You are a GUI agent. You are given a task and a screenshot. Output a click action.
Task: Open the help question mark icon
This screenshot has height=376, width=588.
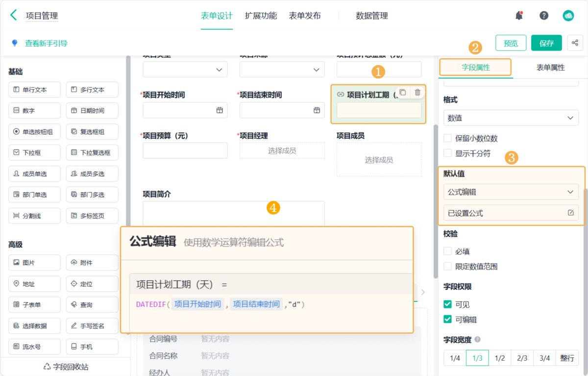544,15
